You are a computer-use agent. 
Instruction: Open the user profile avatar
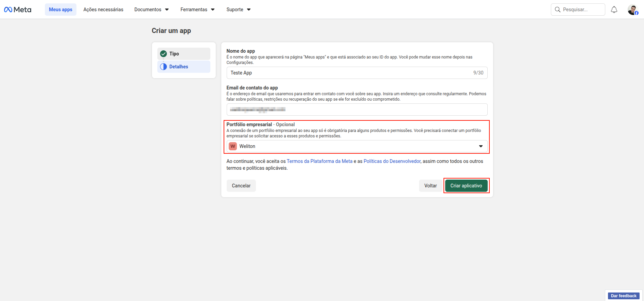click(x=632, y=10)
